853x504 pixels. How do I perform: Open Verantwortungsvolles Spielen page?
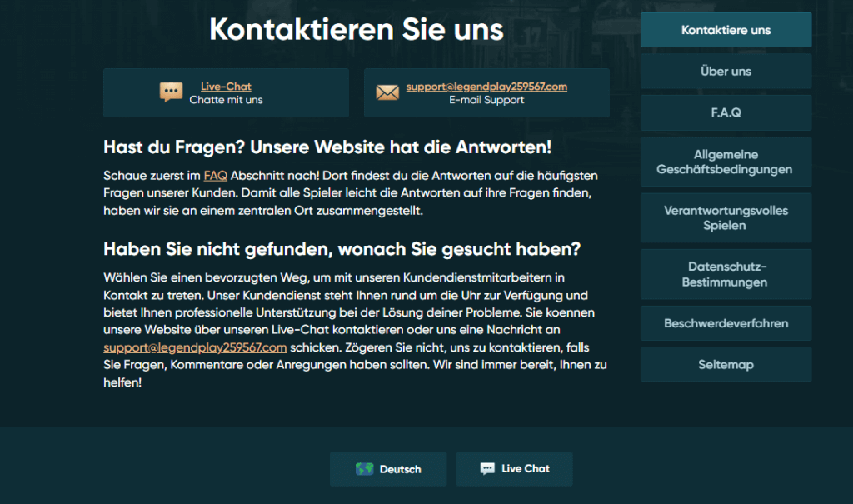coord(726,217)
